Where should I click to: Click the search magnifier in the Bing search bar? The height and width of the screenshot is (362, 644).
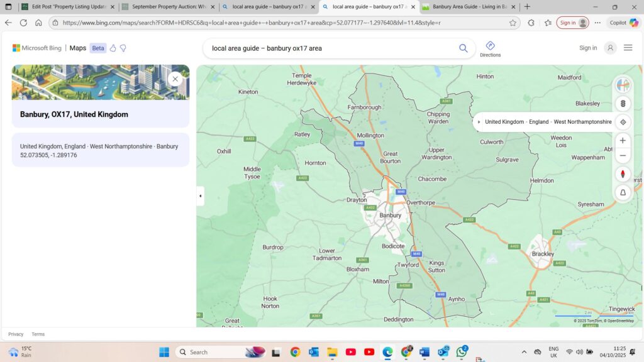[x=463, y=48]
